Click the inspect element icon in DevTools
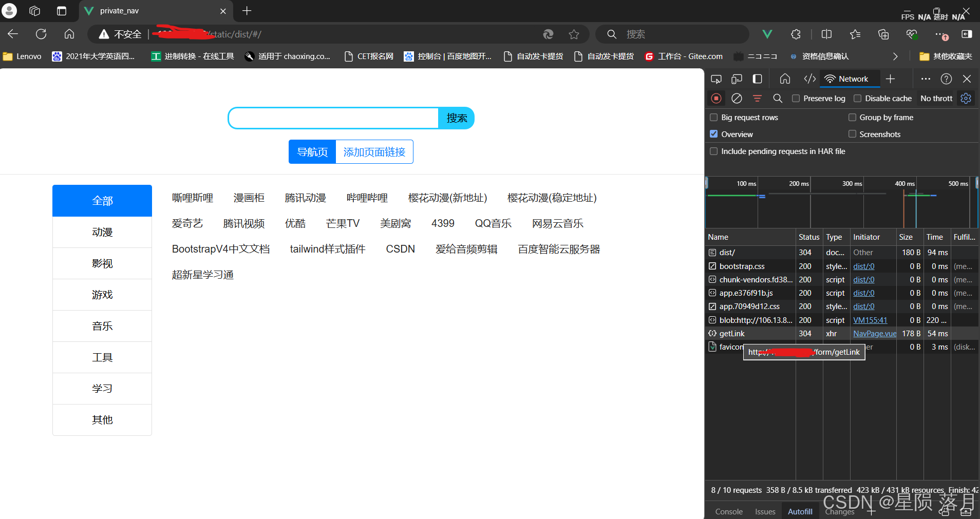 (x=716, y=79)
